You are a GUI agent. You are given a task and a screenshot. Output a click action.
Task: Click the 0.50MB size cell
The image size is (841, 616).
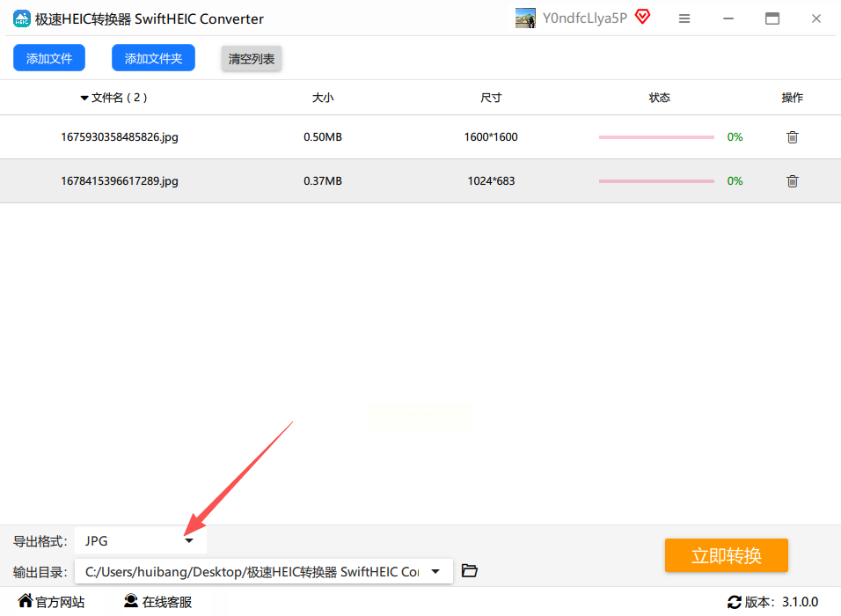(x=323, y=137)
